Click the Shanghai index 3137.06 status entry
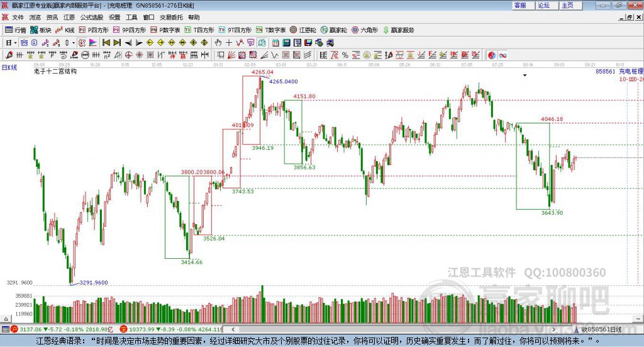 tap(62, 329)
